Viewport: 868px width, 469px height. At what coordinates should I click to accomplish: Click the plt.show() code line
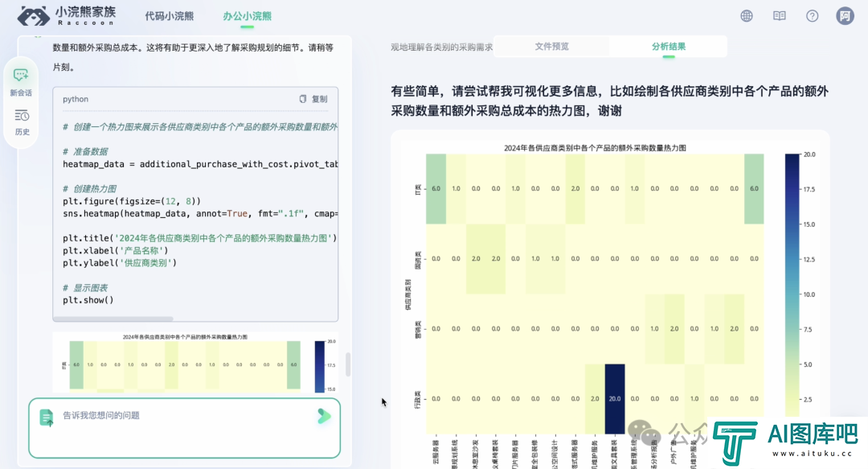(x=88, y=300)
